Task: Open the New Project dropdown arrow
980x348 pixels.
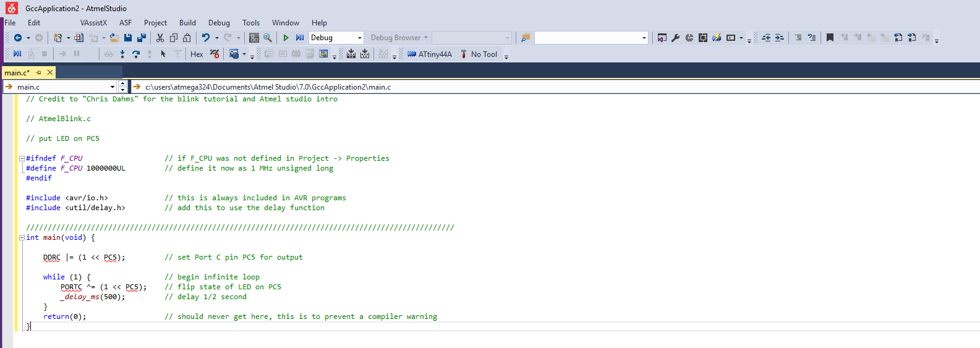Action: click(68, 38)
